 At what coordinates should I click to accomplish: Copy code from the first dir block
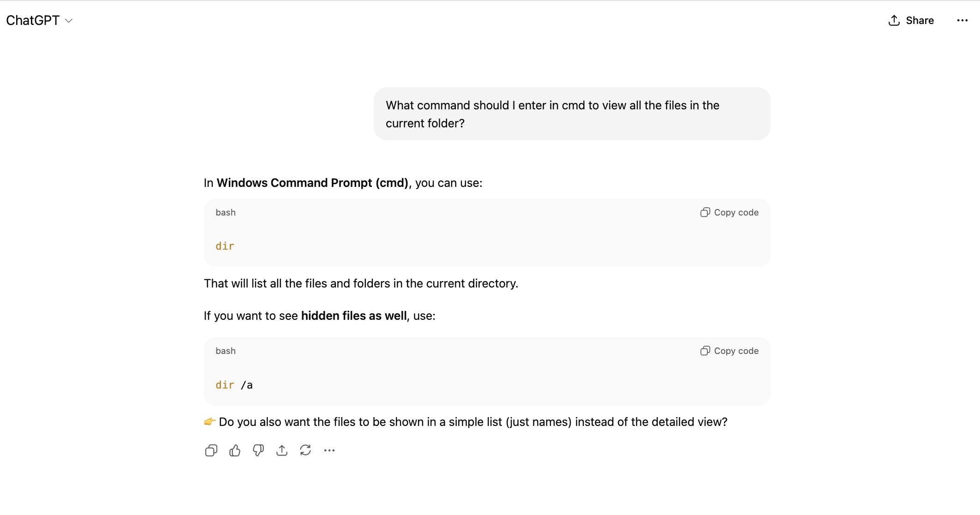pos(729,212)
